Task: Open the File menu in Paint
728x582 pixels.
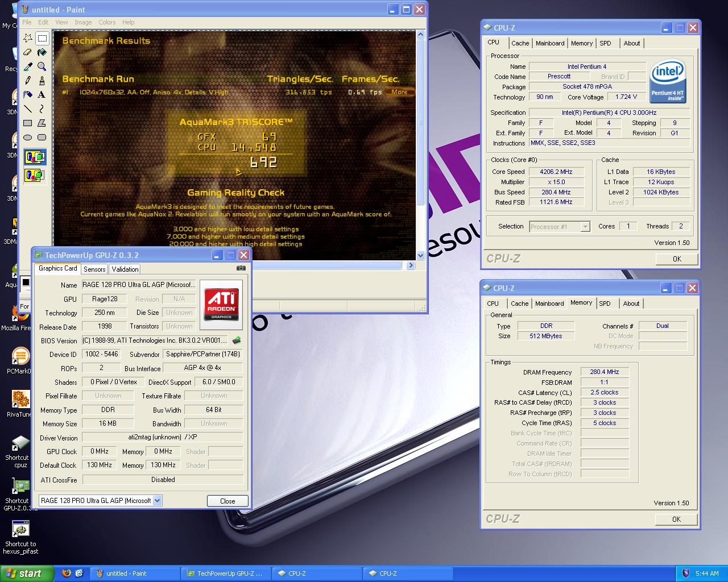Action: (27, 22)
